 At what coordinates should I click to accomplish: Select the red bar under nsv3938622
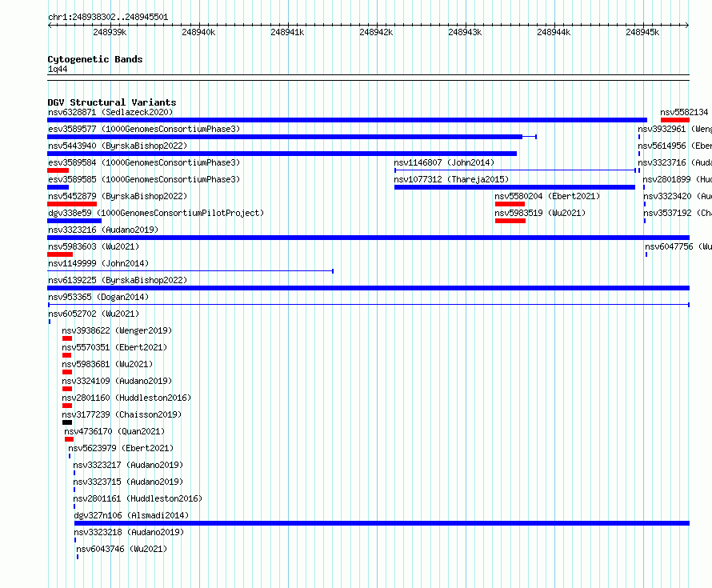pos(67,338)
